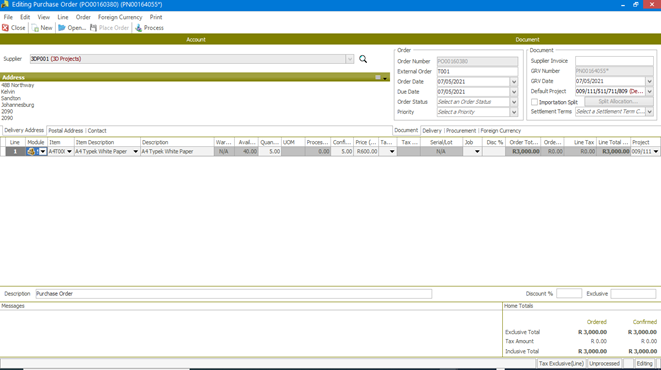Screen dimensions: 661x370
Task: Click the Disc % cell in line 1
Action: tap(494, 152)
